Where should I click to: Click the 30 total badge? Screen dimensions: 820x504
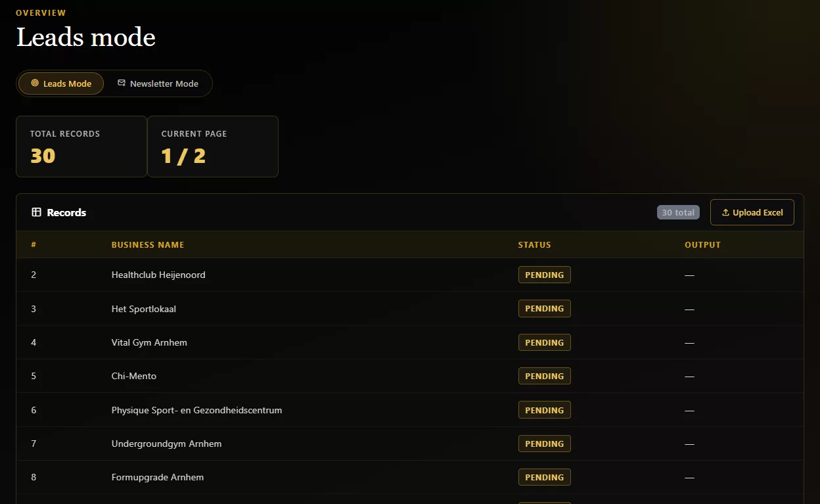coord(678,212)
